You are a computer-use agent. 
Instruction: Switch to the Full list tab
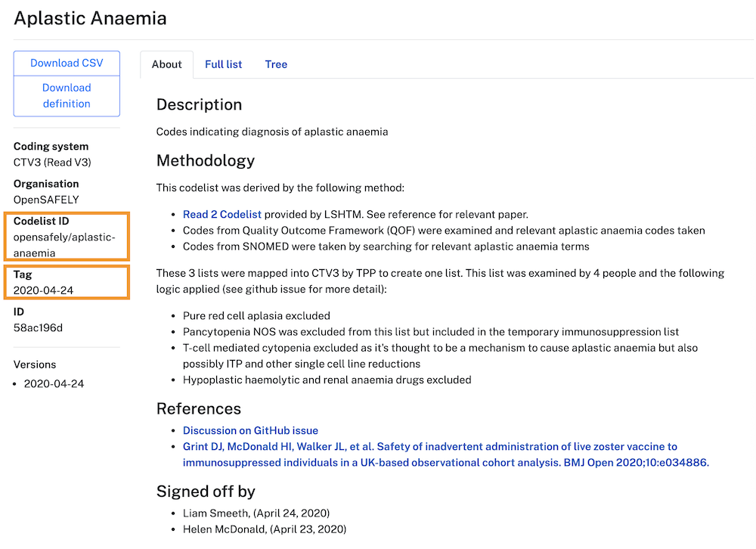(223, 64)
